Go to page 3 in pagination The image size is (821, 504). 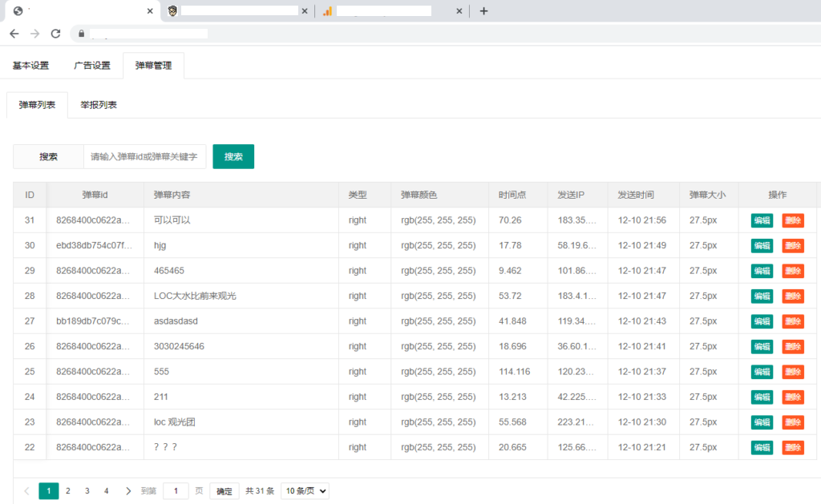[87, 491]
